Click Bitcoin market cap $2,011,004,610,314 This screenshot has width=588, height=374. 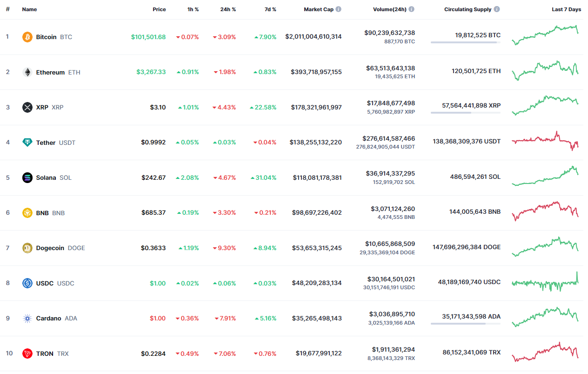(314, 37)
